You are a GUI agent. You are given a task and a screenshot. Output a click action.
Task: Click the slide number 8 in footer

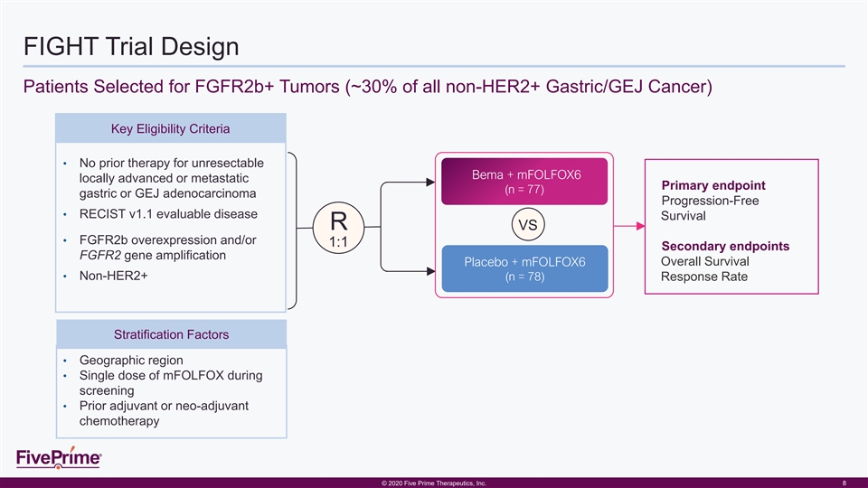click(843, 483)
